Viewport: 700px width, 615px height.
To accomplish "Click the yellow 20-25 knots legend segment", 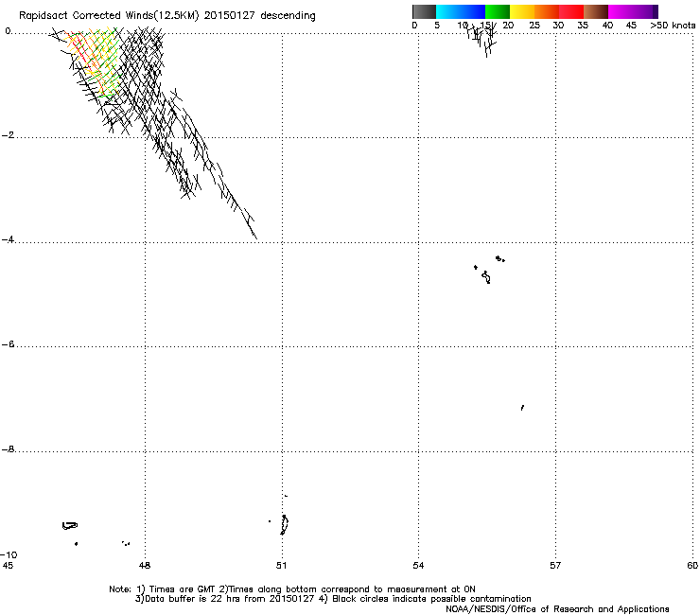I will (x=522, y=11).
